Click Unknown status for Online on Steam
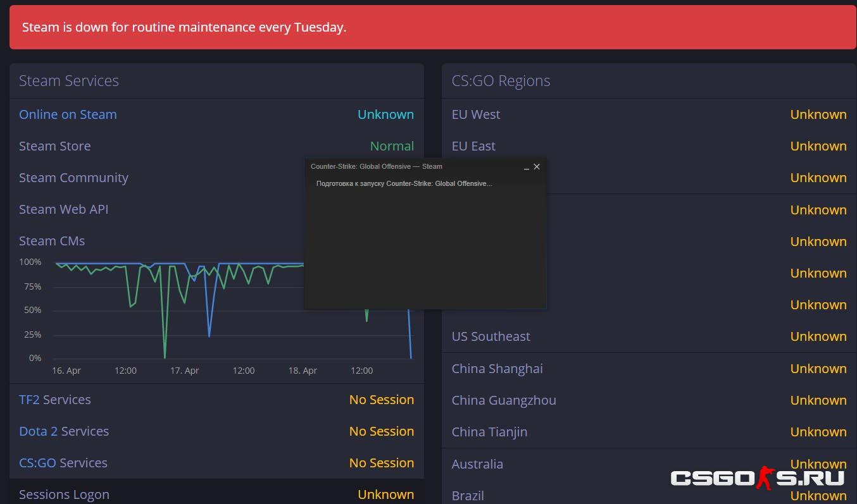This screenshot has height=504, width=857. (385, 114)
